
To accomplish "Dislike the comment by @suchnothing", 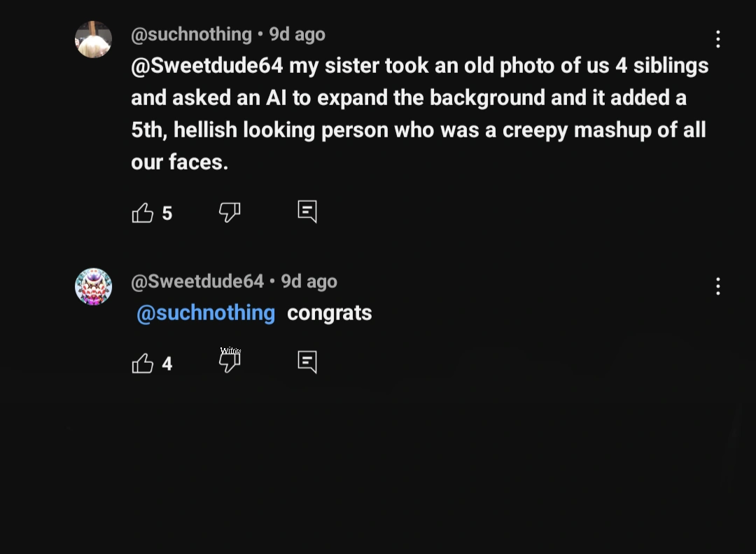I will (230, 212).
